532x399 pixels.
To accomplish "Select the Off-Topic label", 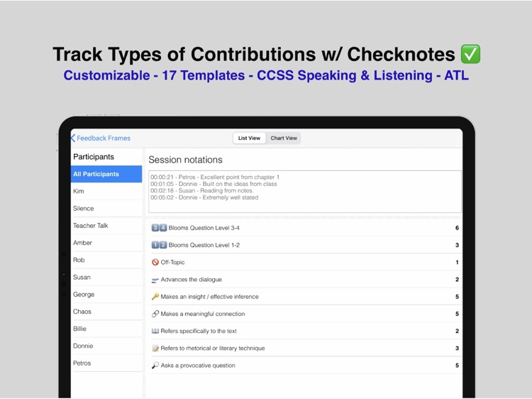I will [x=172, y=262].
